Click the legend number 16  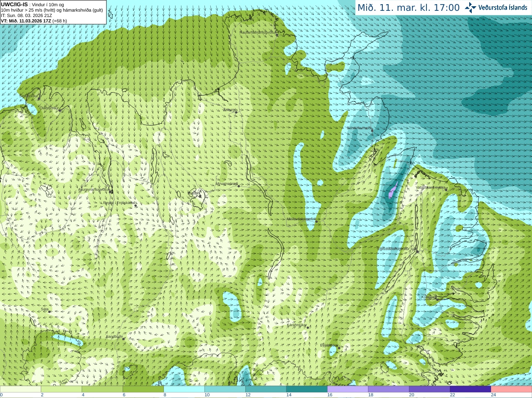[330, 395]
